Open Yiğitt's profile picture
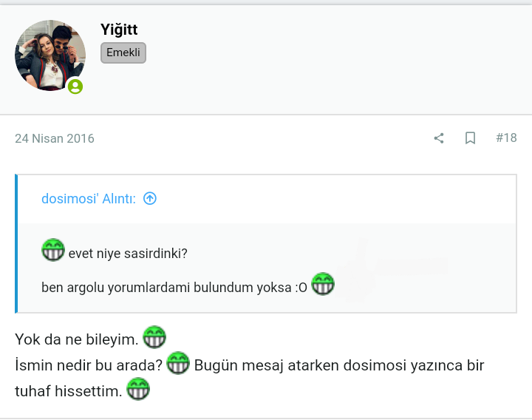 click(50, 55)
